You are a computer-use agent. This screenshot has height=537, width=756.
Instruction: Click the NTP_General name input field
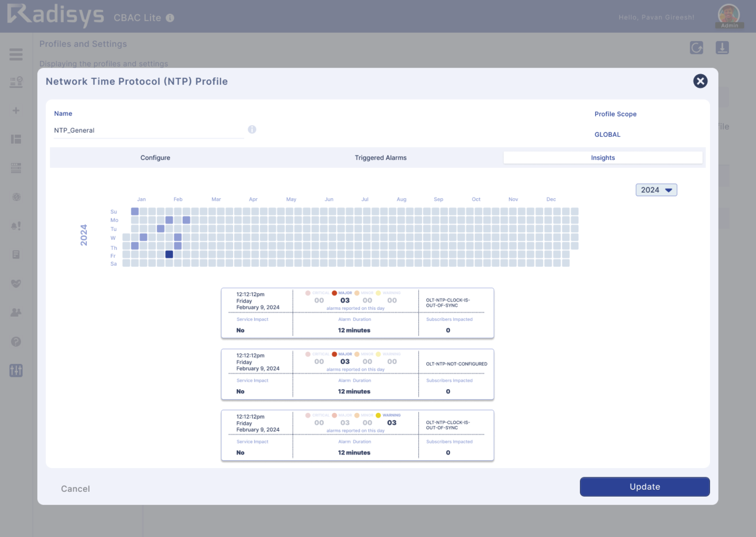point(148,130)
